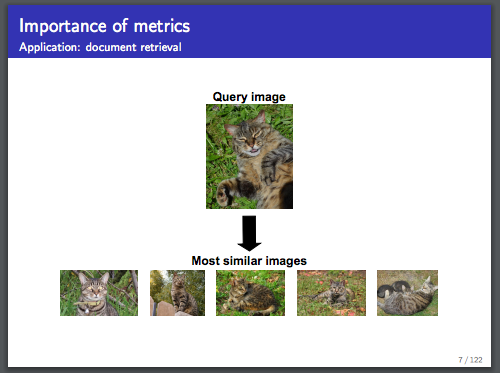Click the 'Query image' label
This screenshot has height=373, width=500.
pos(249,97)
